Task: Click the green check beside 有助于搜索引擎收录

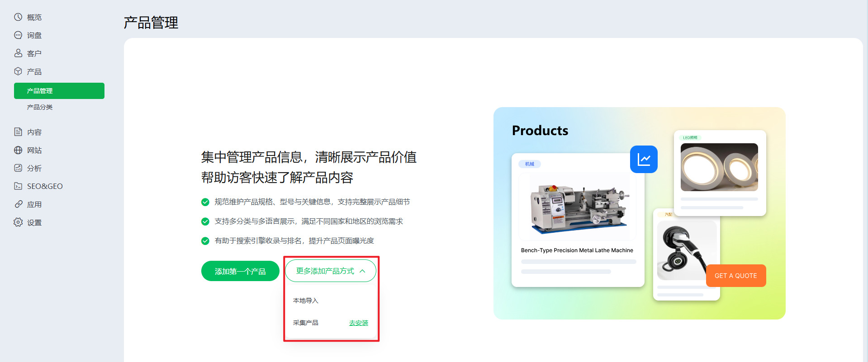Action: 205,241
